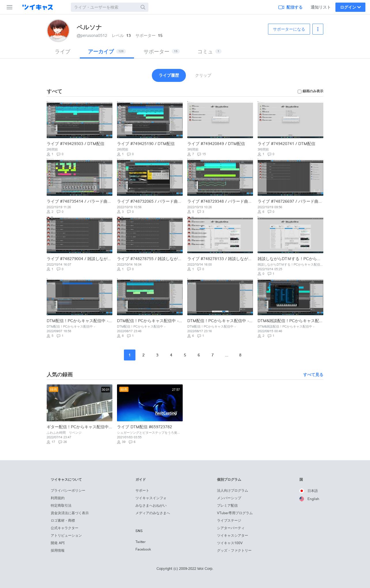The image size is (370, 588).
Task: Expand the ログイン dropdown
Action: click(x=350, y=7)
